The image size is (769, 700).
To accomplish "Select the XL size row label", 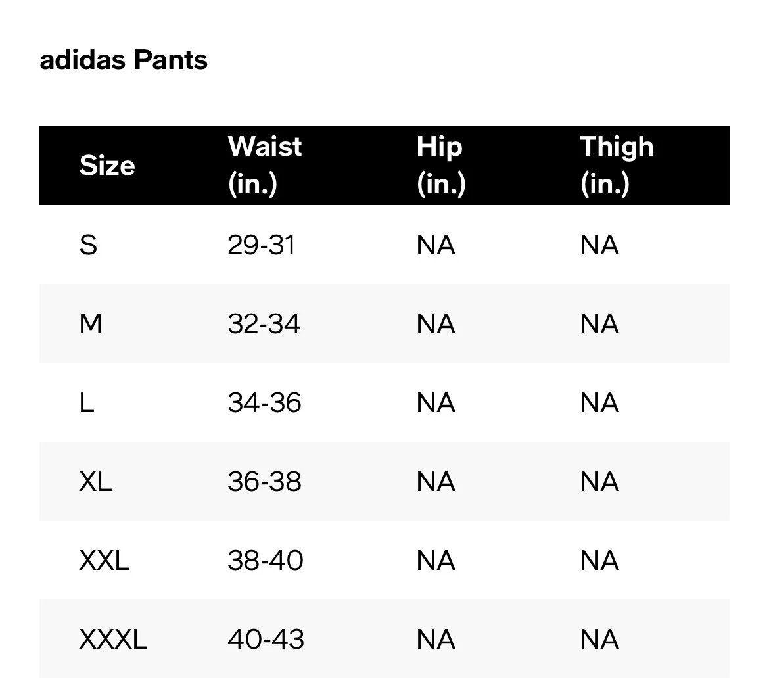I will click(x=96, y=481).
